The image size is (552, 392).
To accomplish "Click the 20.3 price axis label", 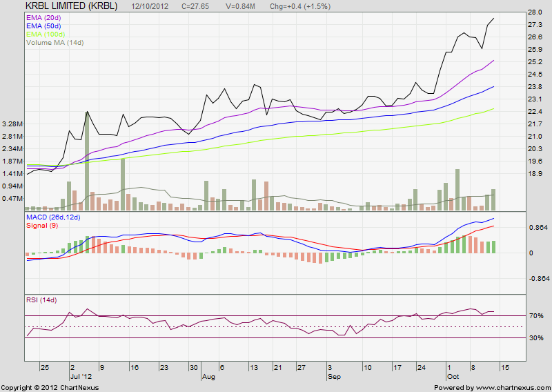I will 535,148.
